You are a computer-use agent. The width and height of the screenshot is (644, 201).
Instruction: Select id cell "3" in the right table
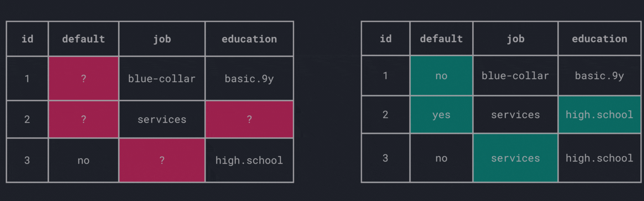(x=385, y=158)
